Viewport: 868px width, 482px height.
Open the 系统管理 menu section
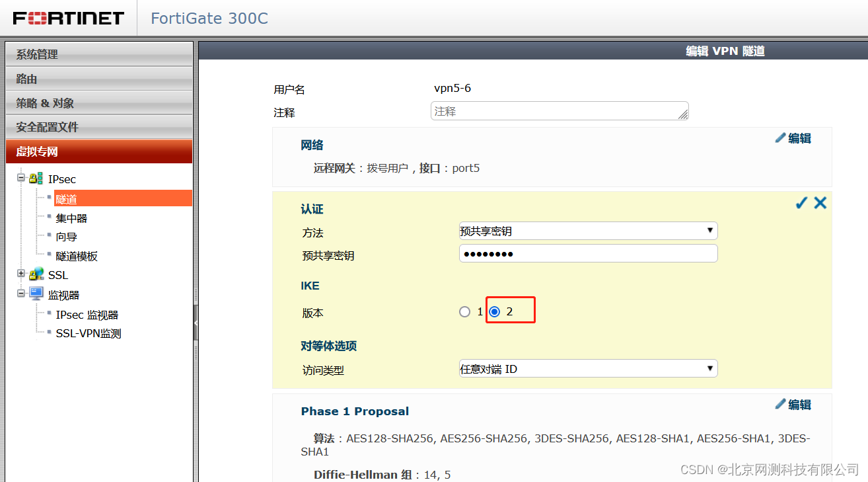click(x=99, y=54)
